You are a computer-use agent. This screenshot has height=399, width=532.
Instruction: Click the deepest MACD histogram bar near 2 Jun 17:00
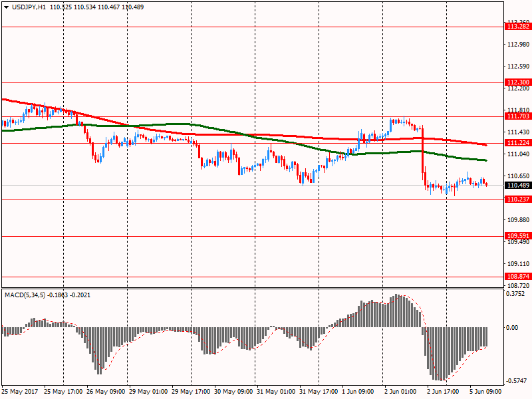click(x=441, y=354)
